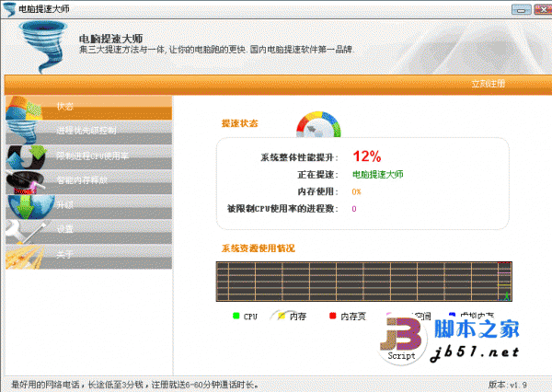The height and width of the screenshot is (392, 552).
Task: Click the red 12% performance value
Action: 367,156
